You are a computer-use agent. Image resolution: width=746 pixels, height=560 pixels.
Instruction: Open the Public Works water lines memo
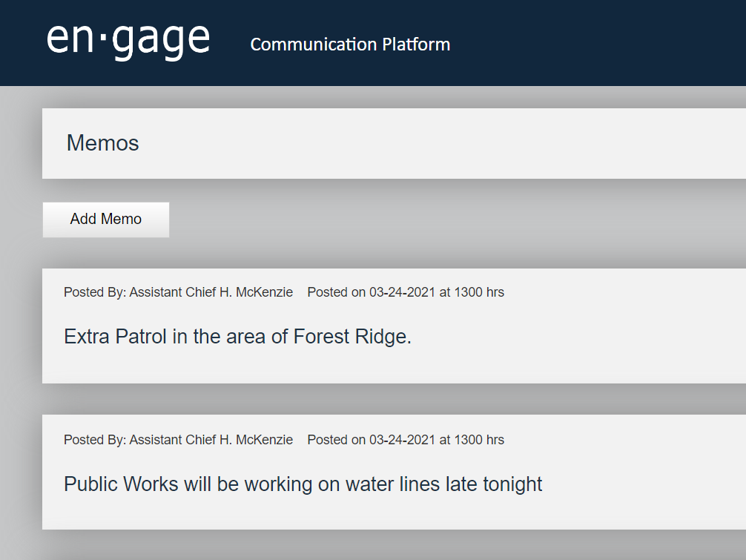tap(303, 484)
